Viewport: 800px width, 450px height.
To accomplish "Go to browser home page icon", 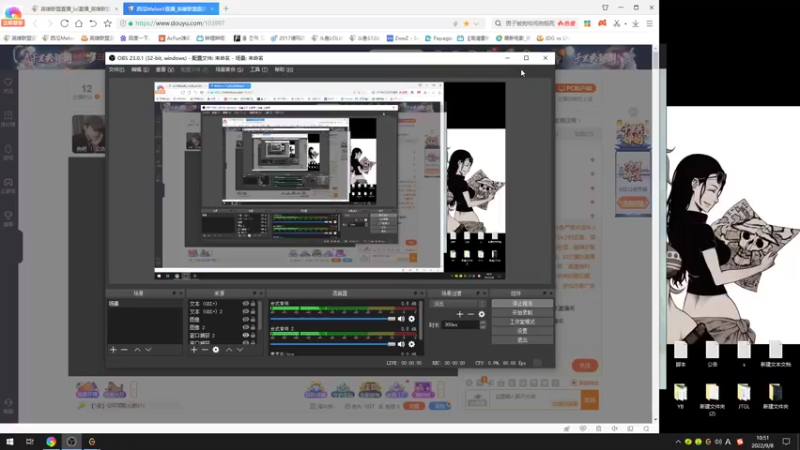I will [79, 23].
